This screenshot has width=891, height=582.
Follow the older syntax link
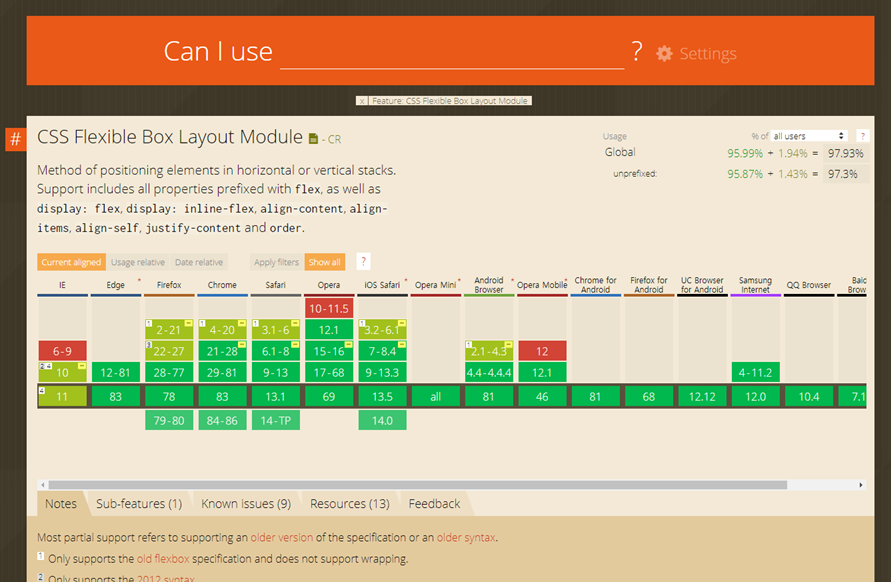tap(466, 537)
